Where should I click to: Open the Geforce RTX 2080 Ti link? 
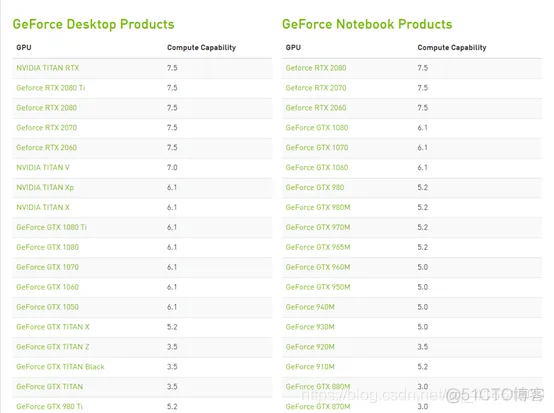tap(51, 88)
